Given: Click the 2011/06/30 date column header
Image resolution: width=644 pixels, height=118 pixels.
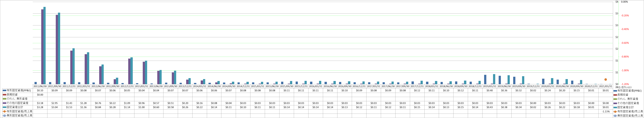Looking at the screenshot, I should pos(40,86).
